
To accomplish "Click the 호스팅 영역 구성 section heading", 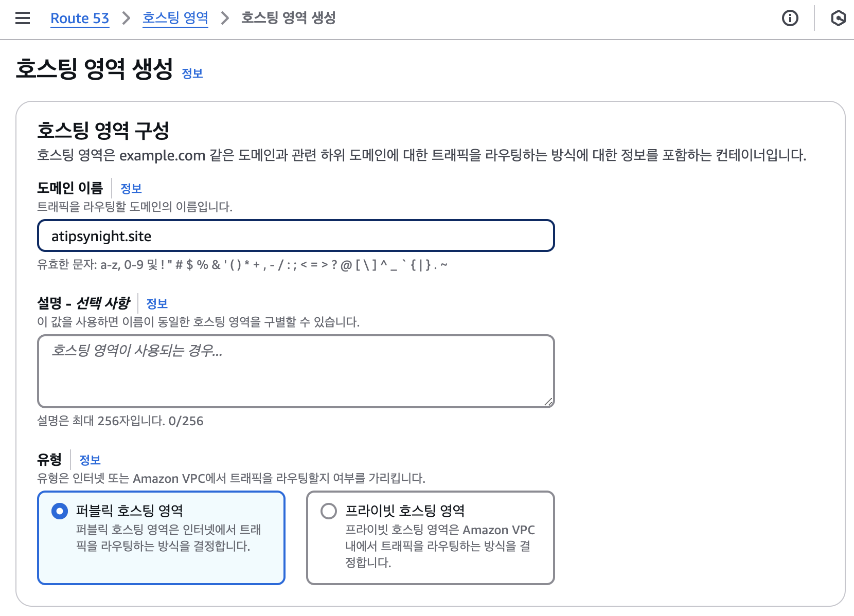I will tap(103, 131).
